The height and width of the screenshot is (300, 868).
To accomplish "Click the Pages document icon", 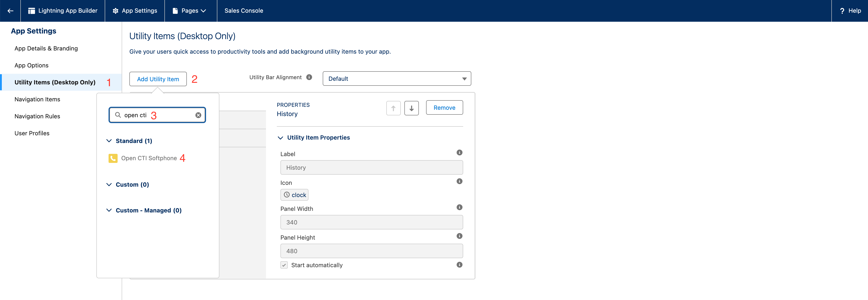I will (175, 11).
